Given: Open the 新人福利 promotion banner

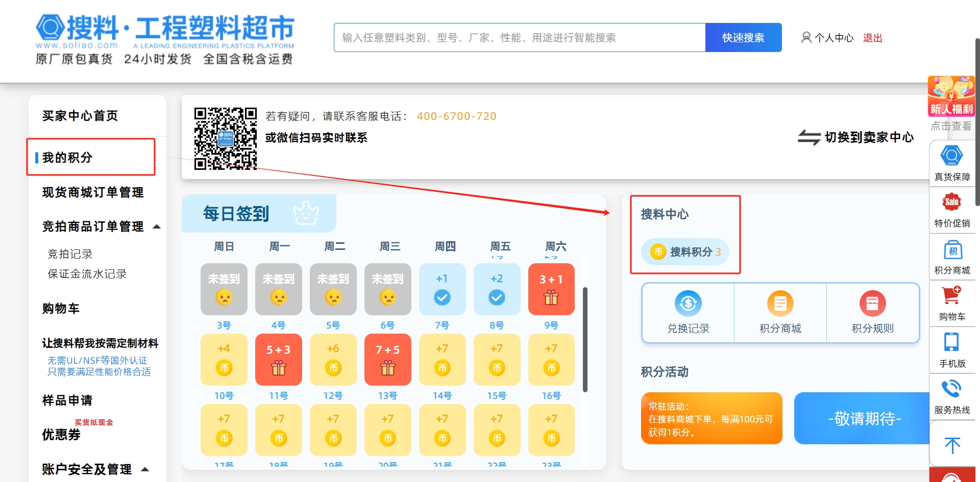Looking at the screenshot, I should 951,97.
